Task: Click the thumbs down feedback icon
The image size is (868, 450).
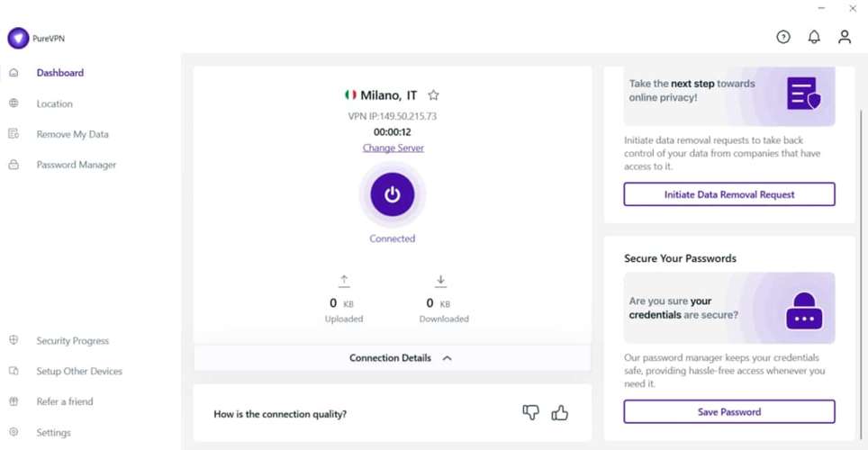Action: click(x=530, y=412)
